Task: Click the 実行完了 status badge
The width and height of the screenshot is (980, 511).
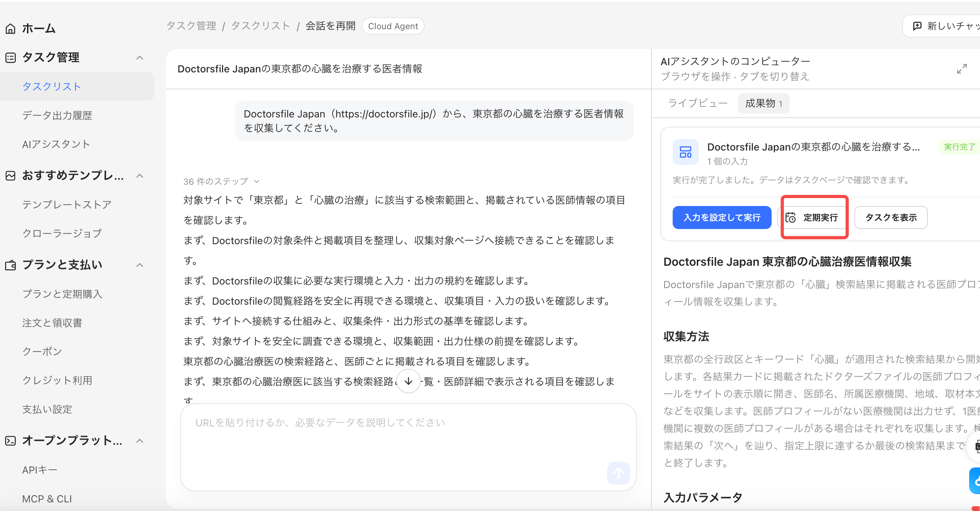Action: coord(959,147)
